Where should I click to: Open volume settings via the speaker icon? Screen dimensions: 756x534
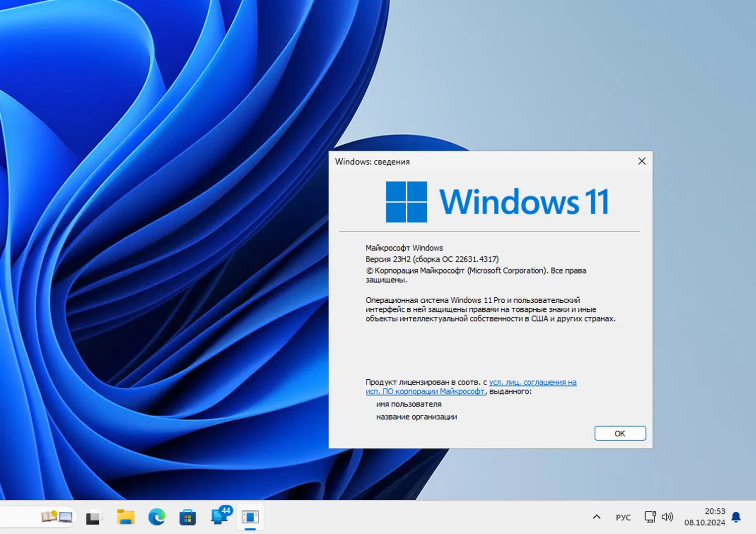click(667, 517)
